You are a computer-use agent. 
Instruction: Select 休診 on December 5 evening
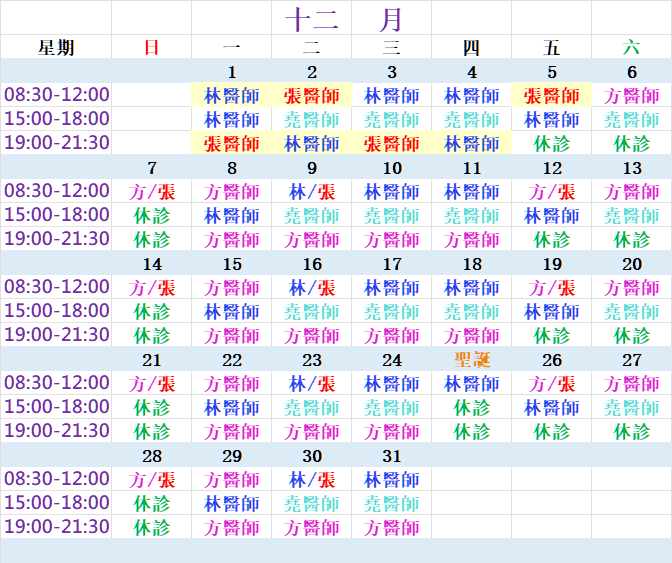[x=551, y=143]
